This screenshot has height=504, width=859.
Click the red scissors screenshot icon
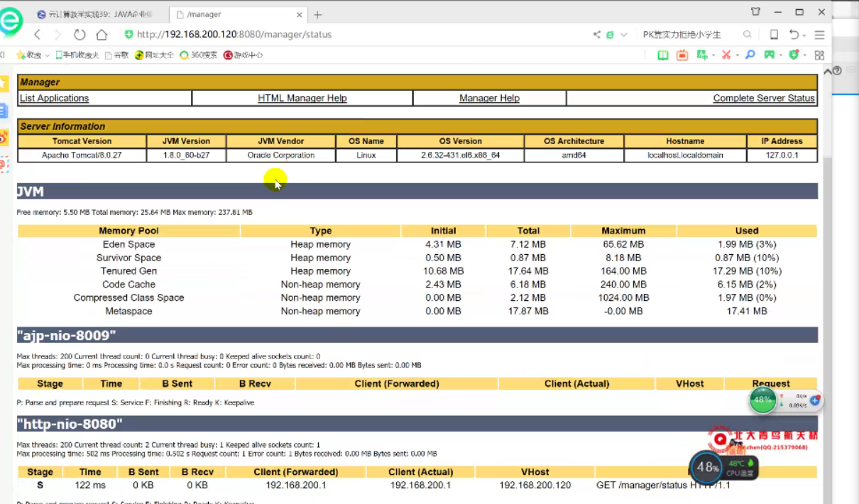pyautogui.click(x=726, y=55)
